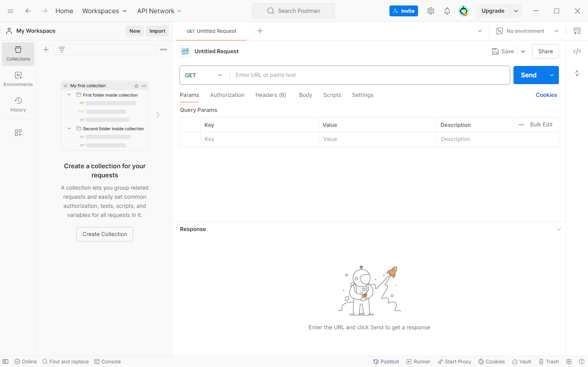Image resolution: width=588 pixels, height=367 pixels.
Task: Open the environment quick look icon
Action: 577,31
